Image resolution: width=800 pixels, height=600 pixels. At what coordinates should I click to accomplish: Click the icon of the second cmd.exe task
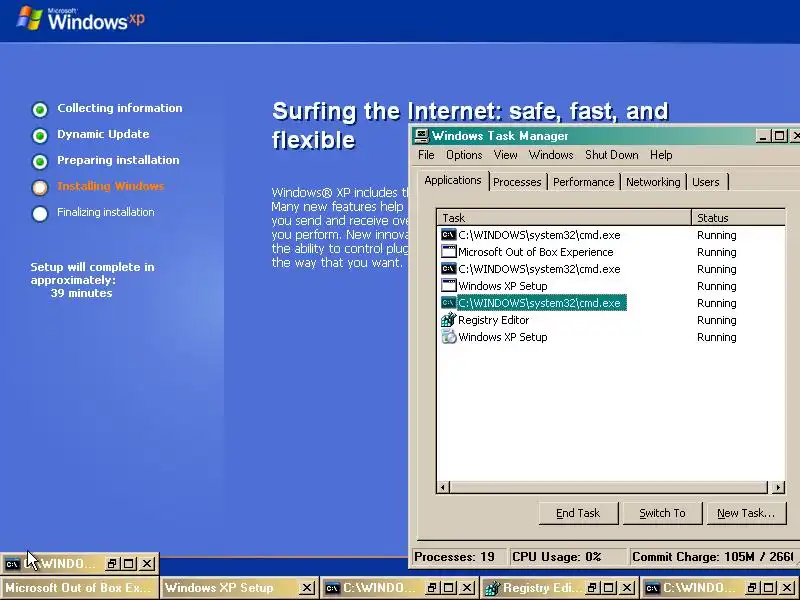point(448,269)
